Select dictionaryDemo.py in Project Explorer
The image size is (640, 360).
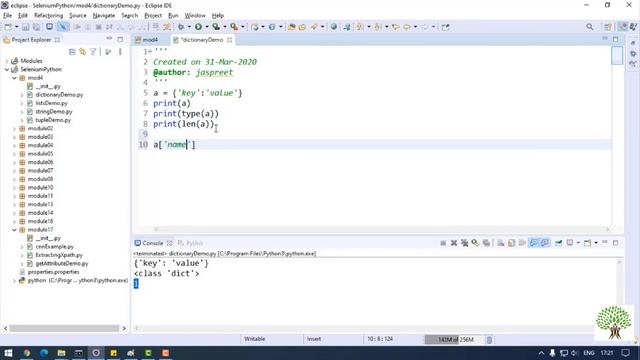[59, 95]
